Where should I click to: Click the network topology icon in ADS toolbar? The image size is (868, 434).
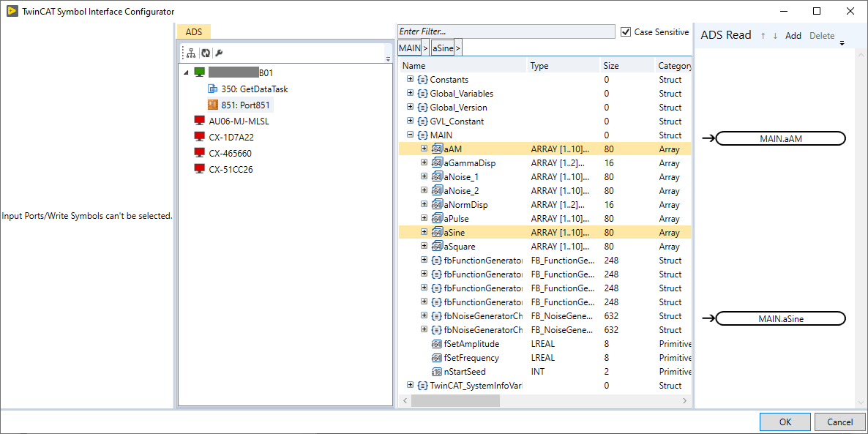click(x=191, y=53)
